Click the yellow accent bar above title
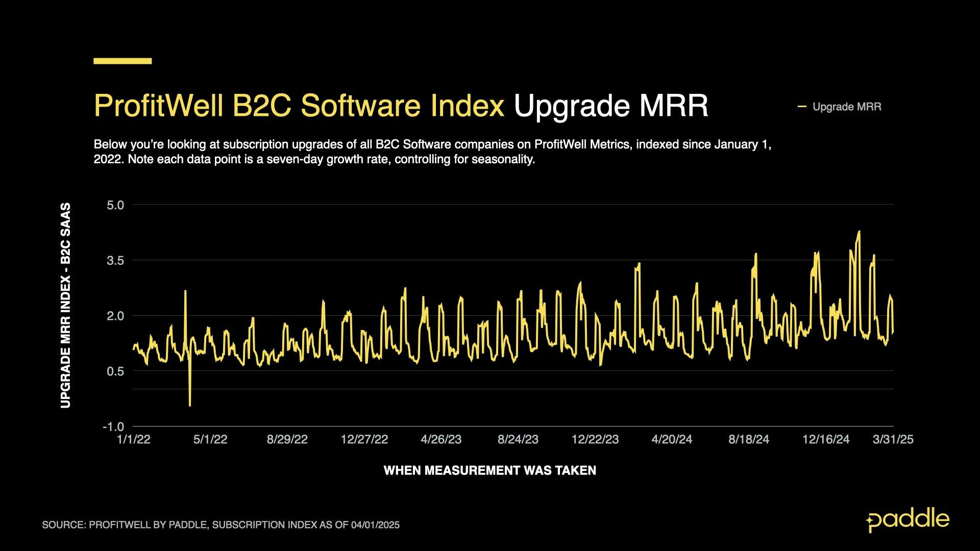 tap(122, 61)
